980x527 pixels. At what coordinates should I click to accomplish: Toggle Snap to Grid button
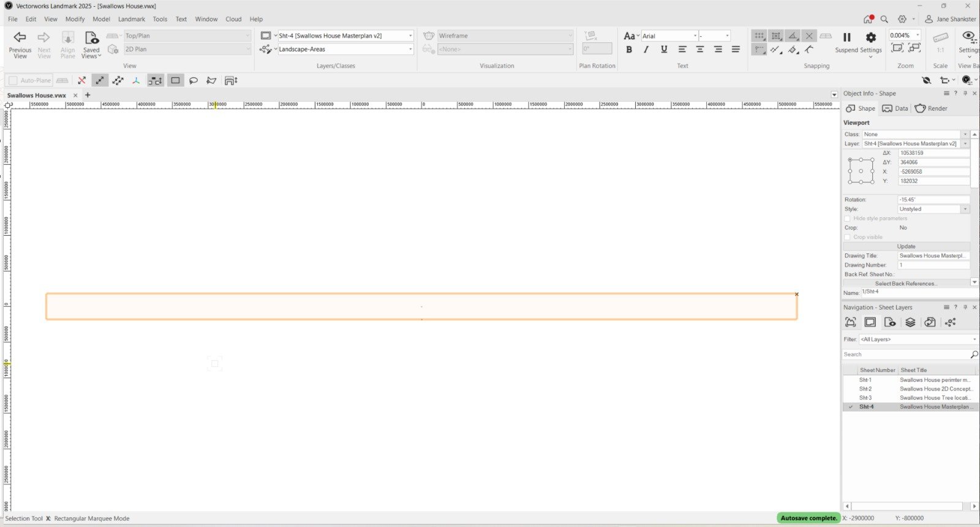(x=759, y=36)
